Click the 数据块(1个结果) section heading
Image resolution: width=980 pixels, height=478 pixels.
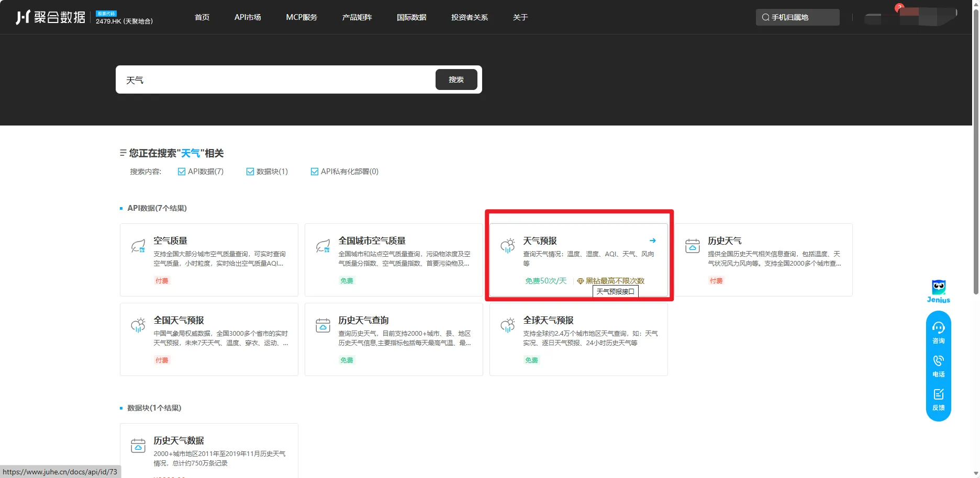154,408
